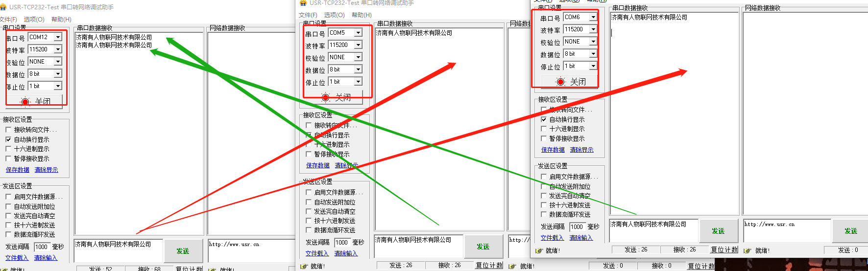The image size is (868, 271).
Task: Open the 帮助(H) menu in the middle window
Action: [362, 15]
